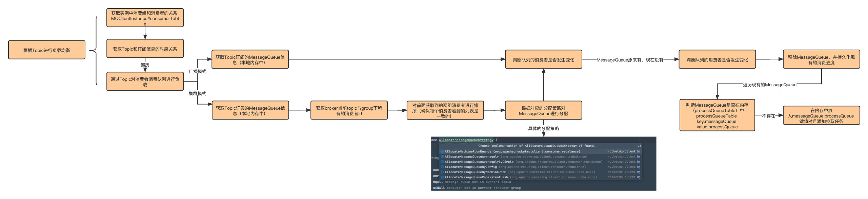
Task: Click the class icon beside AllocateMachineRoomNearby
Action: tap(442, 151)
